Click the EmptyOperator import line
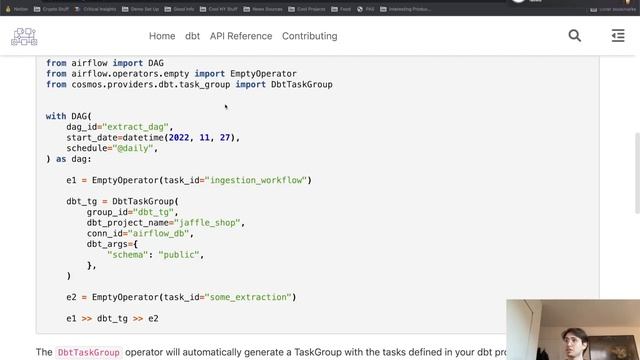640x360 pixels. (171, 73)
